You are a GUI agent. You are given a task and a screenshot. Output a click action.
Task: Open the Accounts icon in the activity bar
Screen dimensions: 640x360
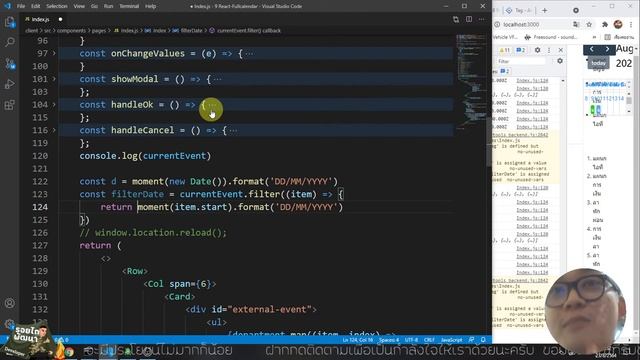10,303
